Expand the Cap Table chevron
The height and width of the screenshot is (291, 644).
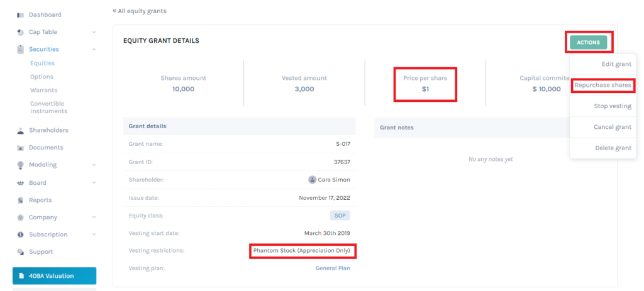pyautogui.click(x=94, y=32)
